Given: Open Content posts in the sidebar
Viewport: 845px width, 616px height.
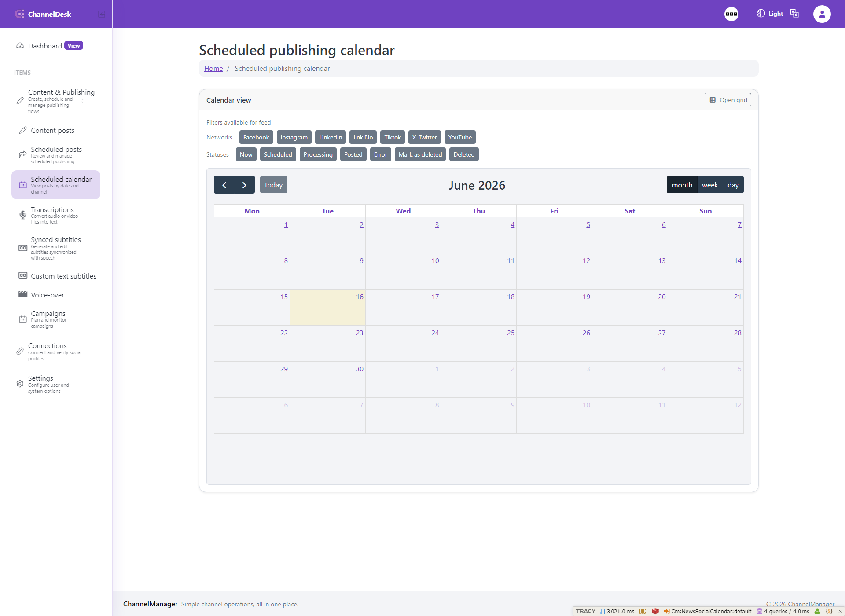Looking at the screenshot, I should [x=52, y=131].
